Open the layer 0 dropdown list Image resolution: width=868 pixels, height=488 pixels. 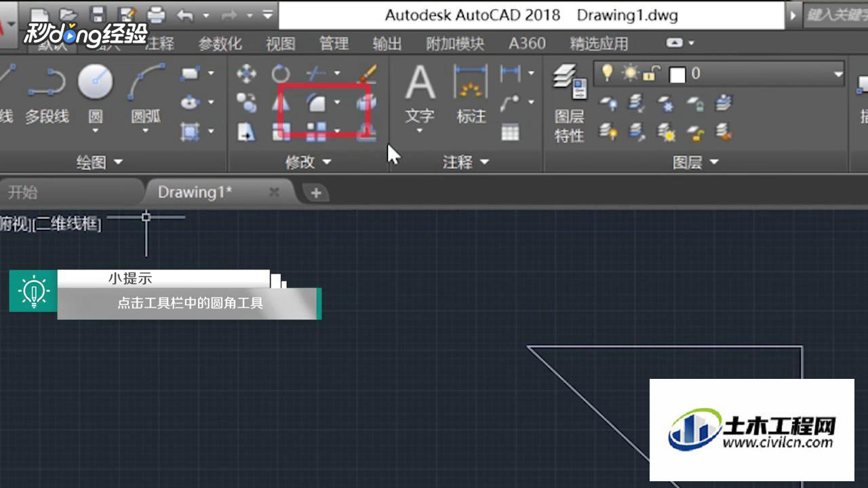coord(839,74)
